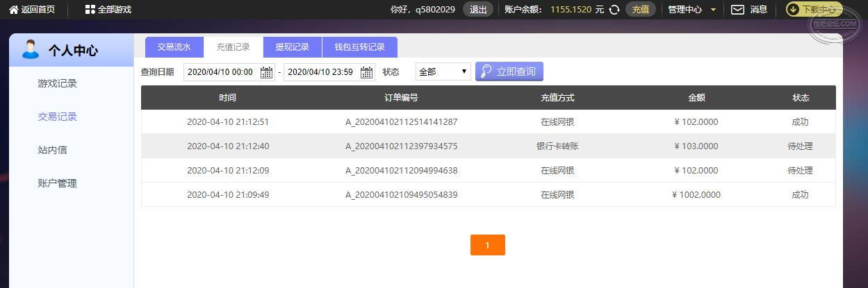Open 游戏记录 in the sidebar
Image resolution: width=868 pixels, height=288 pixels.
tap(57, 83)
